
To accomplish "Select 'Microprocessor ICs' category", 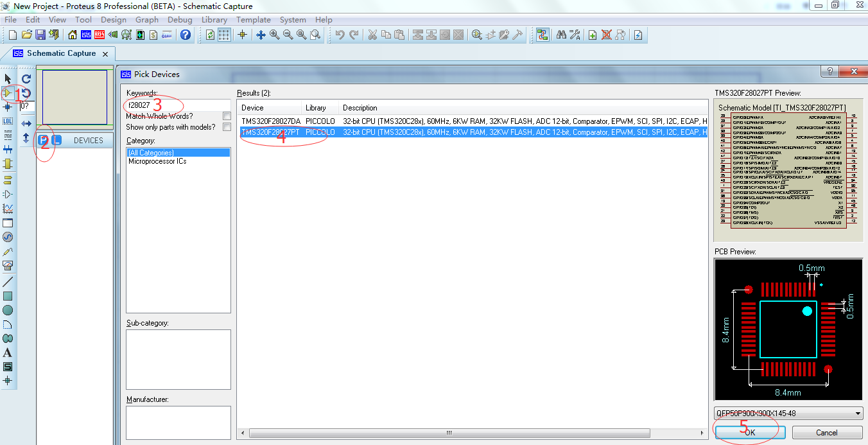I will pos(157,161).
